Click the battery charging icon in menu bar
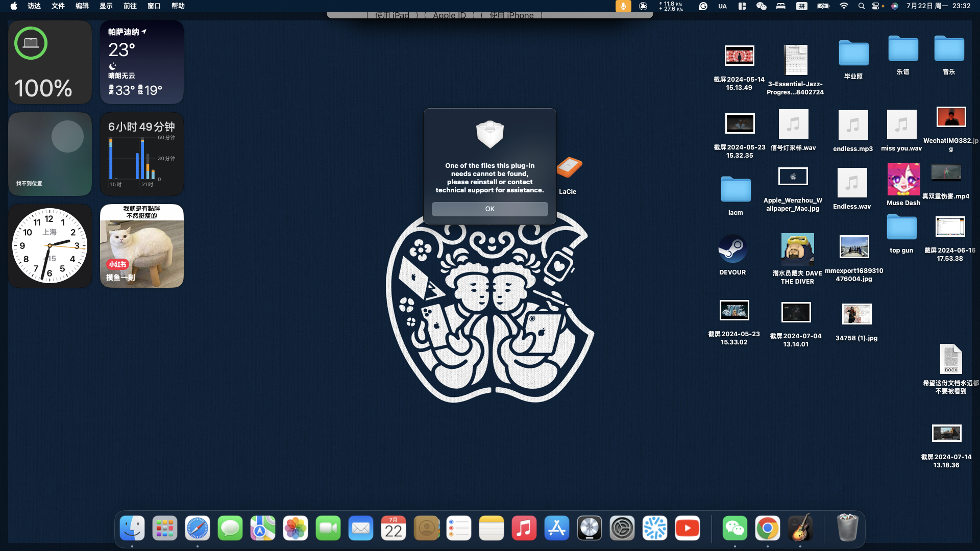The width and height of the screenshot is (980, 551). click(823, 6)
